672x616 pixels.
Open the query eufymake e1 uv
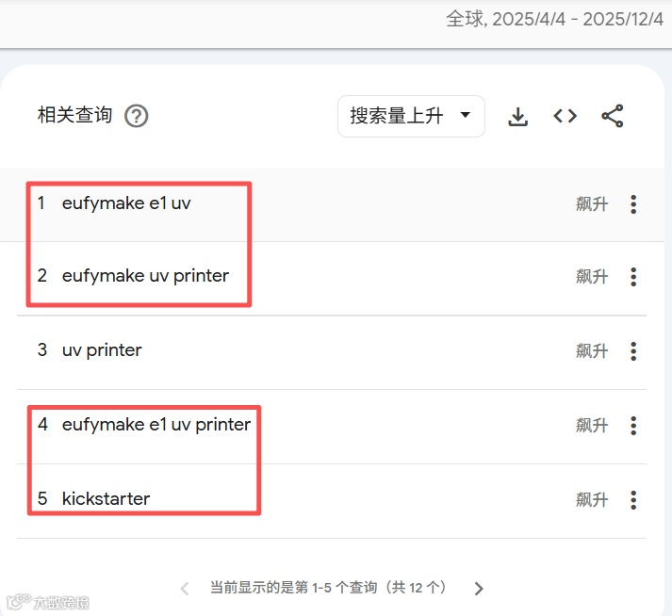pos(126,203)
